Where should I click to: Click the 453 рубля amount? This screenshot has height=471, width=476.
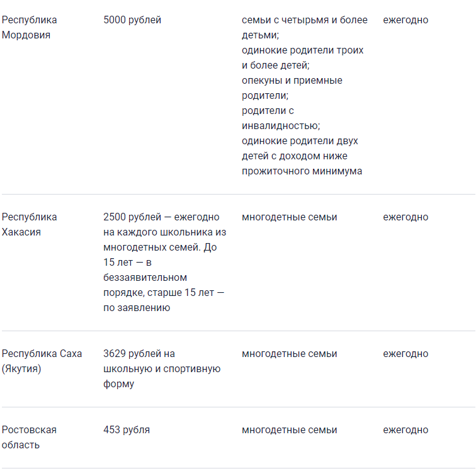(127, 430)
